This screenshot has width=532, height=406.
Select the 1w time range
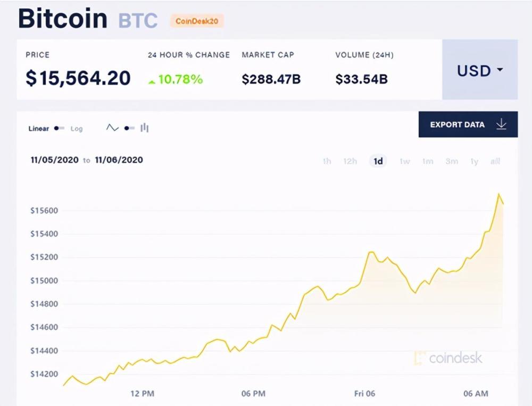(x=404, y=161)
